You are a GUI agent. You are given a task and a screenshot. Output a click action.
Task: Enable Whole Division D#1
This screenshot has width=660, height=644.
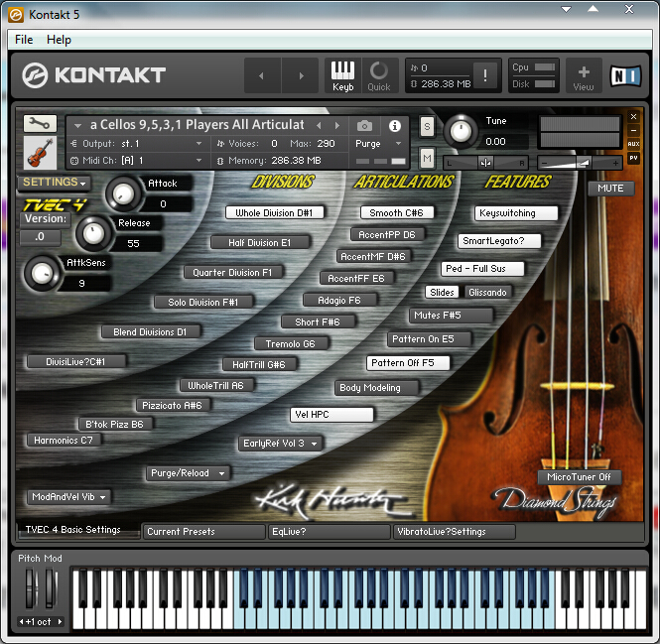click(x=275, y=212)
